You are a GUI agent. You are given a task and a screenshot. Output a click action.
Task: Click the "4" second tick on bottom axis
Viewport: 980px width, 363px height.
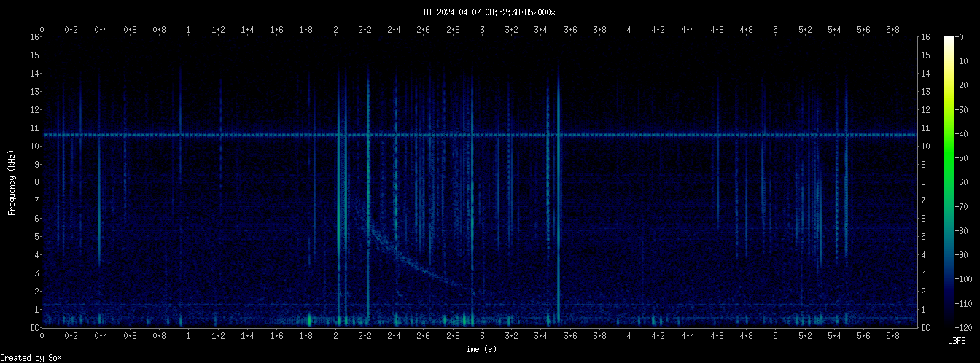629,336
